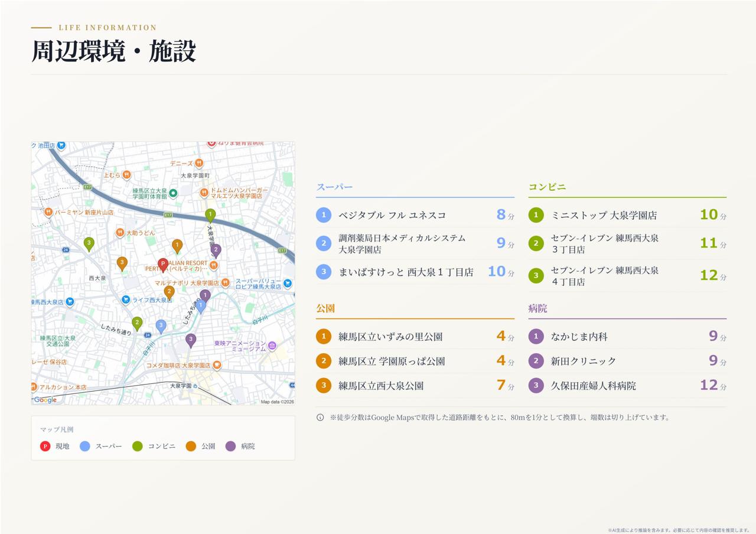Click orange park pin 2 on the map
756x534 pixels.
pos(170,292)
